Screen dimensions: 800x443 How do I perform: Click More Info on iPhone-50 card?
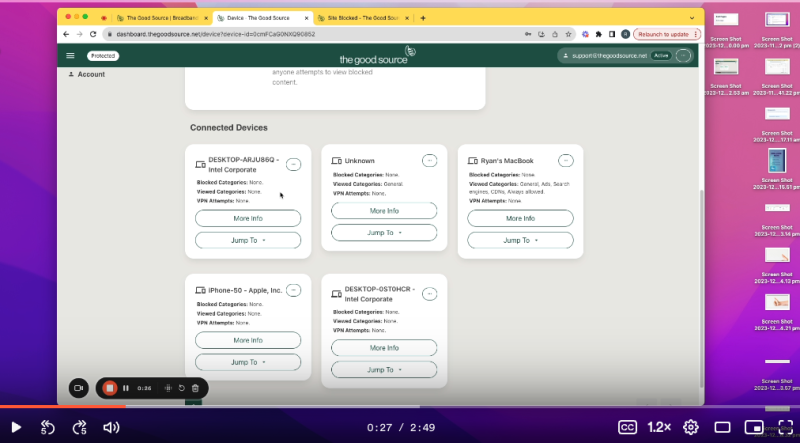248,340
